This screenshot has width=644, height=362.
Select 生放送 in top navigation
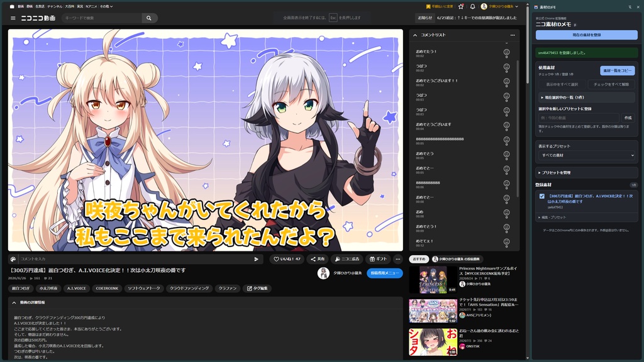pos(40,6)
